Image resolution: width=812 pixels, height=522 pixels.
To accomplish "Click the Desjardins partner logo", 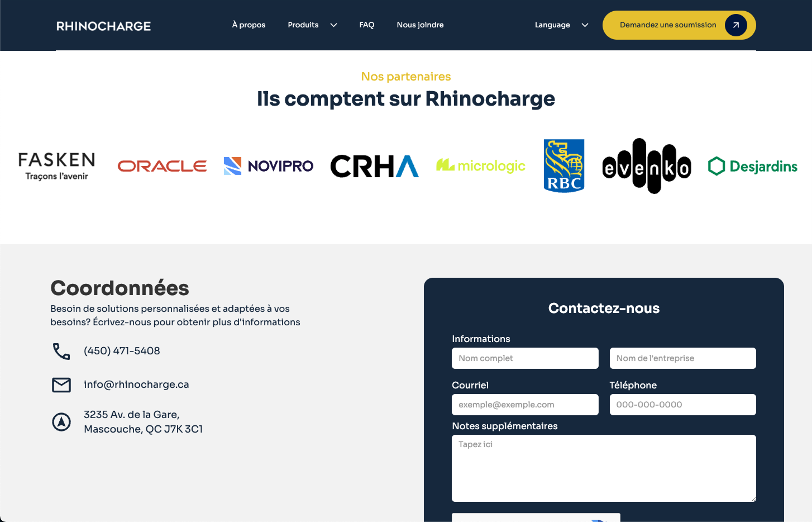I will tap(753, 166).
